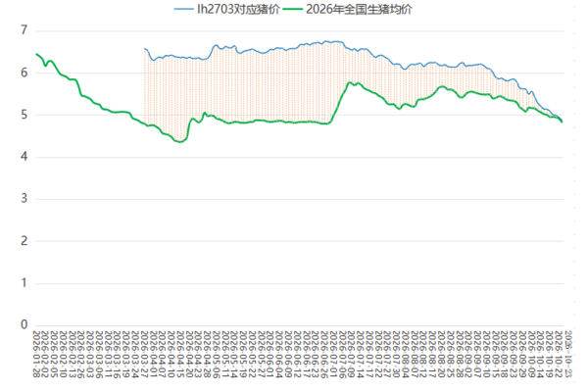
Task: Click the last x-axis date 2026-10-23
Action: click(x=568, y=354)
